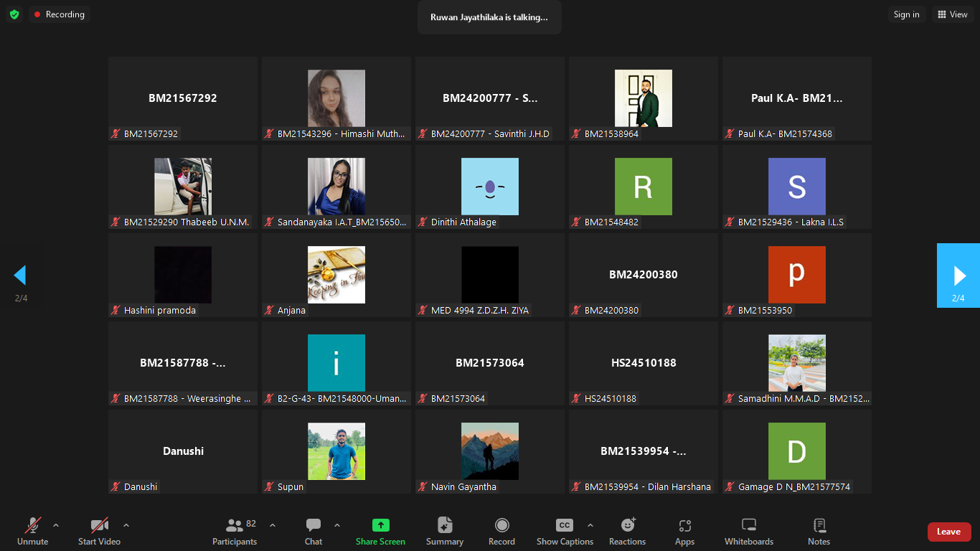The height and width of the screenshot is (551, 980).
Task: Open the Notes panel
Action: (819, 531)
